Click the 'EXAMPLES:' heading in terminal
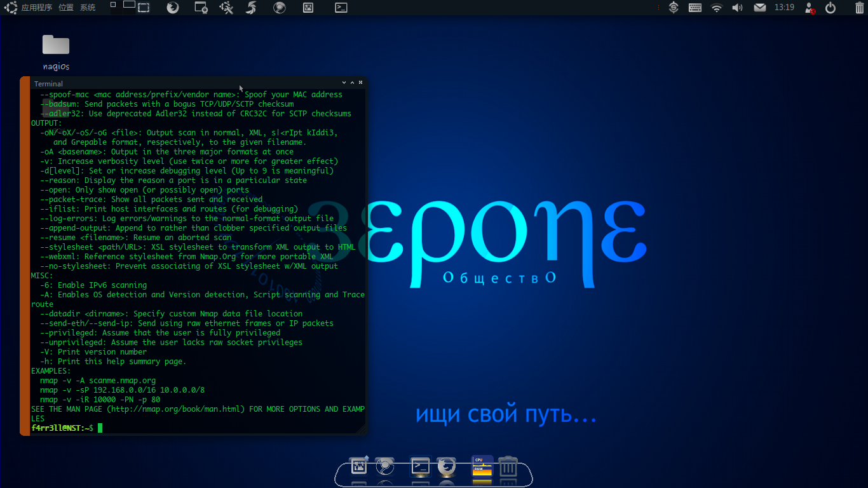 tap(51, 371)
